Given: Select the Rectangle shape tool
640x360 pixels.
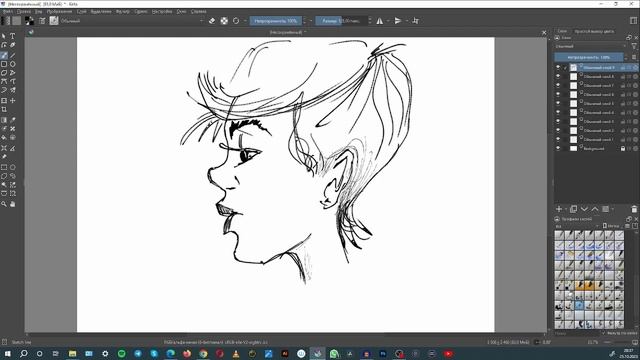Looking at the screenshot, I should [4, 64].
